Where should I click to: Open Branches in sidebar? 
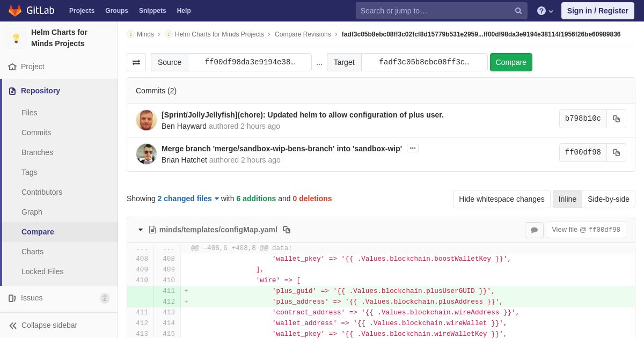(37, 152)
